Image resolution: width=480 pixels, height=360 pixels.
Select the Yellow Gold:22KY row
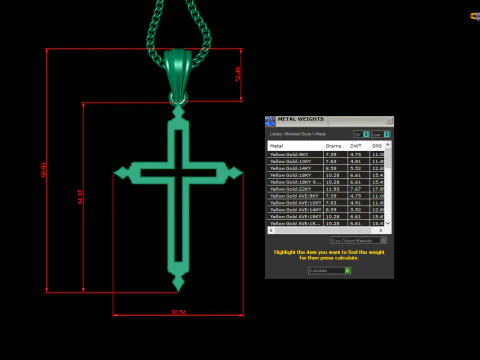click(x=326, y=189)
